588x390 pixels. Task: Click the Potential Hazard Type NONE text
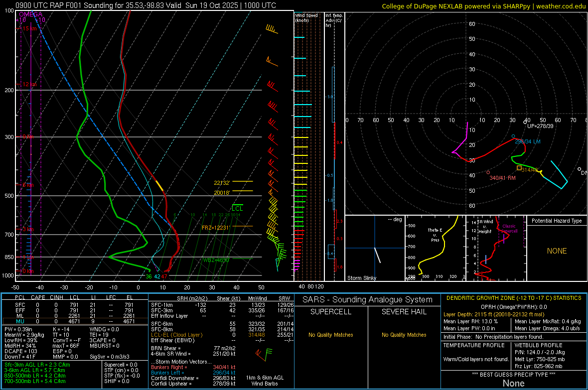tap(557, 251)
